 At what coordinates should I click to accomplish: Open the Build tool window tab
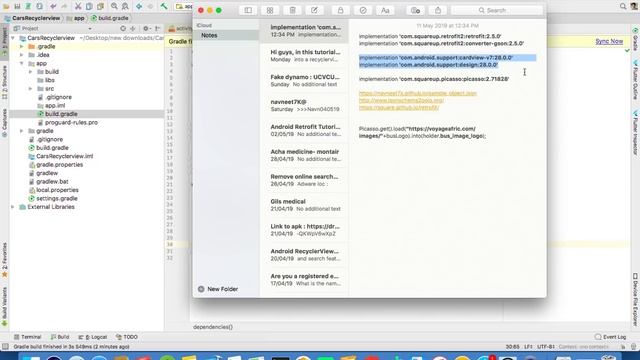pyautogui.click(x=60, y=337)
